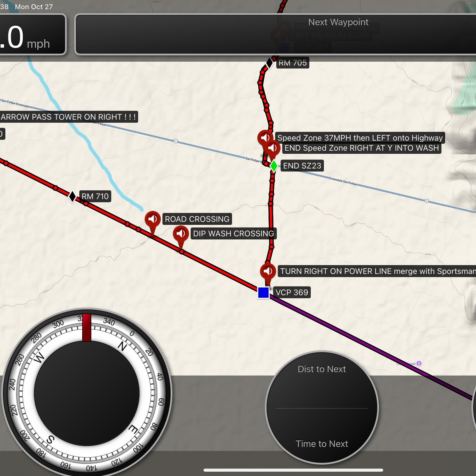Tap the compass dial center
Viewport: 476px width, 476px height.
pos(86,393)
